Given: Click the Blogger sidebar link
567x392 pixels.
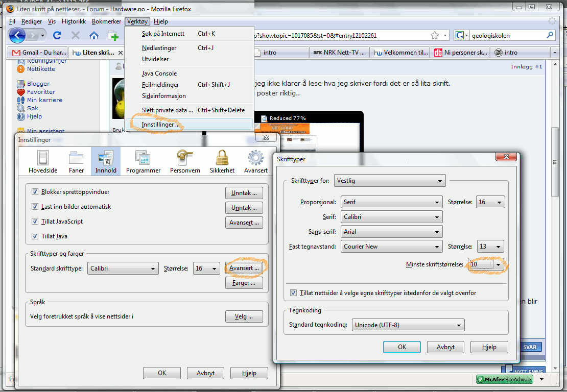Looking at the screenshot, I should pos(38,84).
